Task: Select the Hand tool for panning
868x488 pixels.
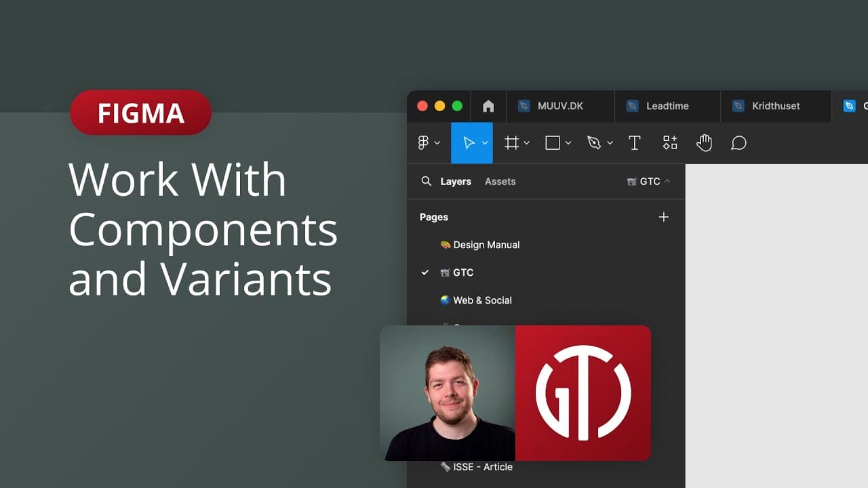Action: pyautogui.click(x=704, y=143)
